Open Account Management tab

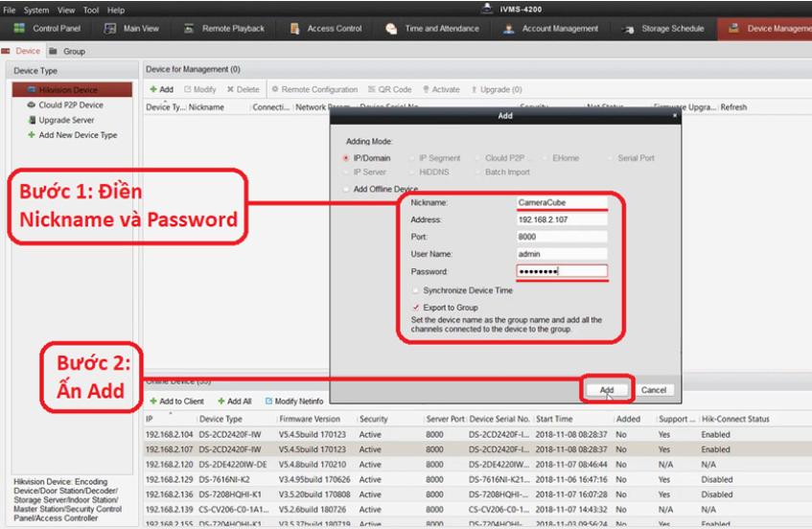coord(551,29)
